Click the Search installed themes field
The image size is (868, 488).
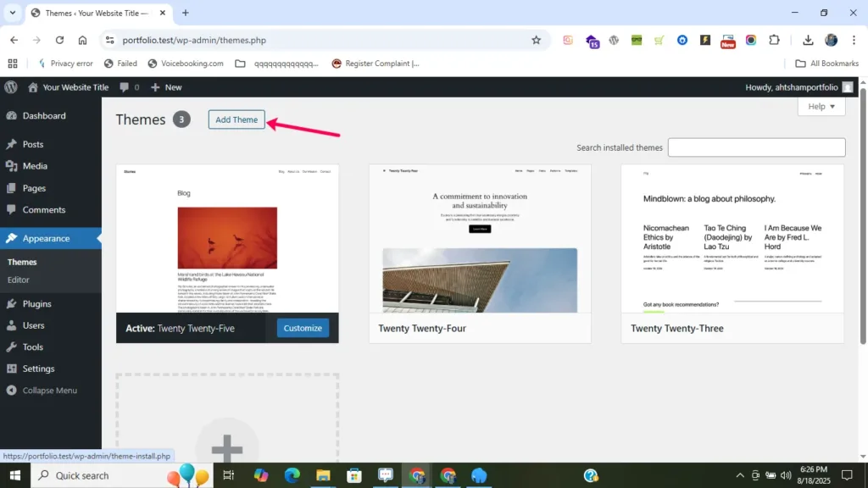click(756, 147)
